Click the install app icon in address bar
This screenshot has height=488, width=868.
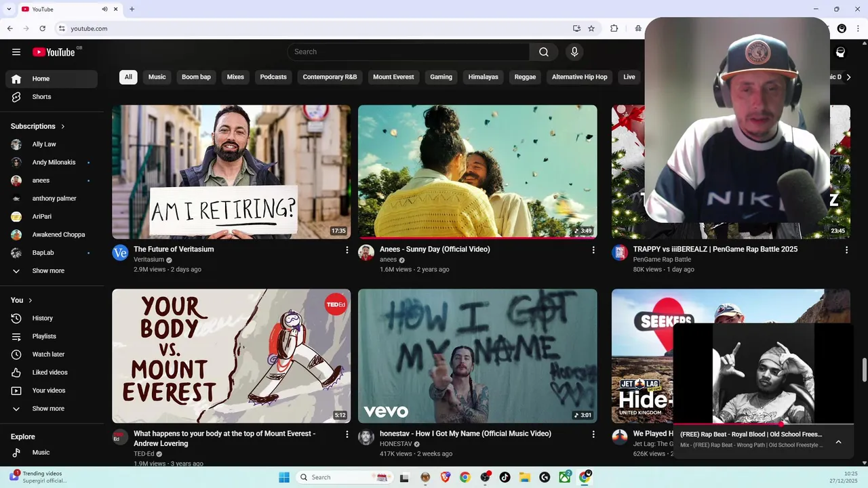coord(576,28)
